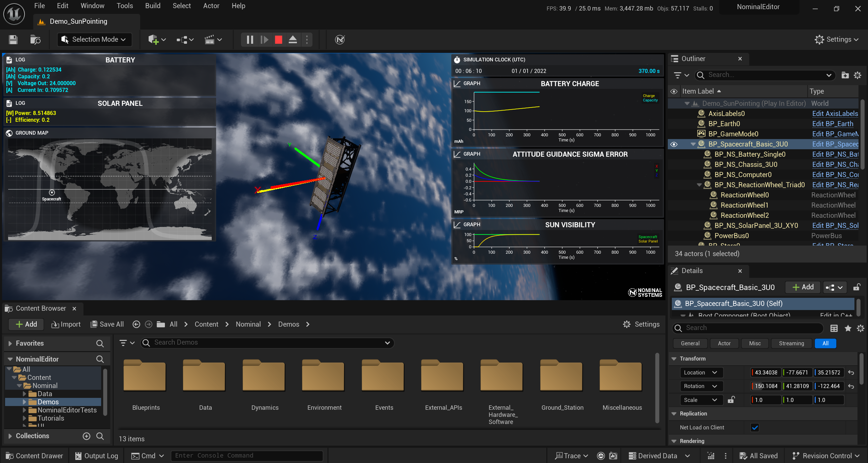Reset Rotation to default arrow
The image size is (868, 463).
851,386
